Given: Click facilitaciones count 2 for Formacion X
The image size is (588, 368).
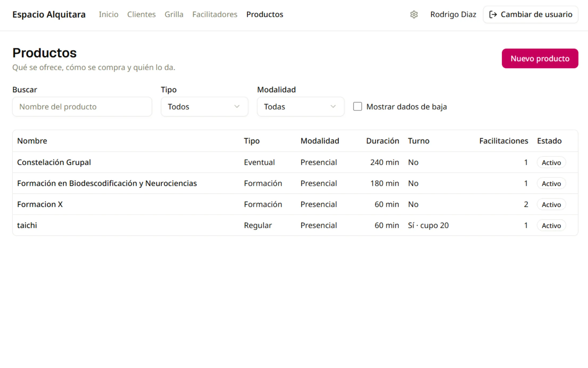Looking at the screenshot, I should click(x=526, y=204).
